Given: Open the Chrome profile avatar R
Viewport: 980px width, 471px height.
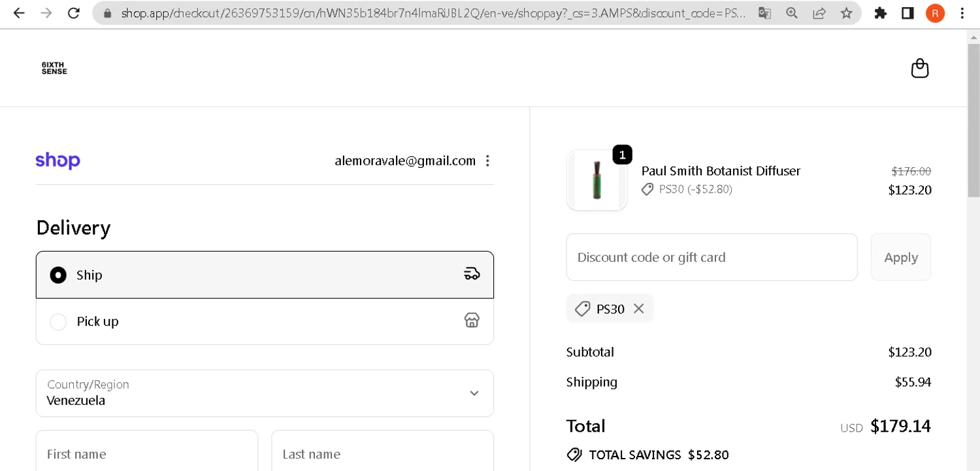Looking at the screenshot, I should pos(935,13).
